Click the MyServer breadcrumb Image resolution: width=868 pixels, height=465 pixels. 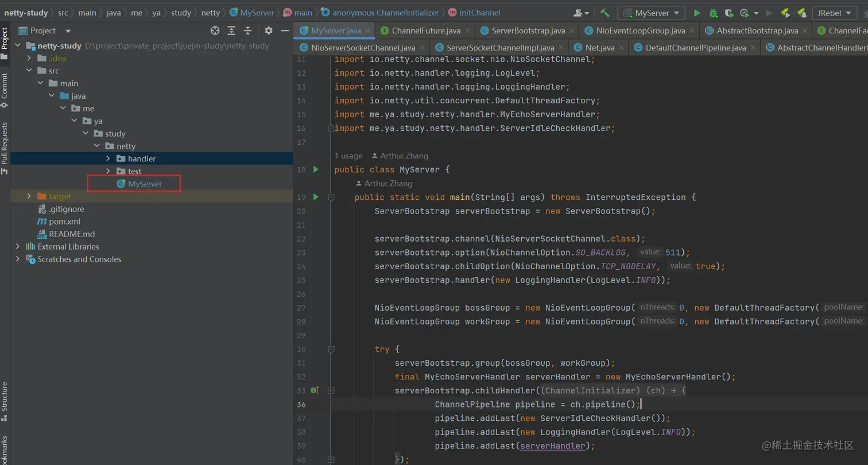pyautogui.click(x=251, y=13)
